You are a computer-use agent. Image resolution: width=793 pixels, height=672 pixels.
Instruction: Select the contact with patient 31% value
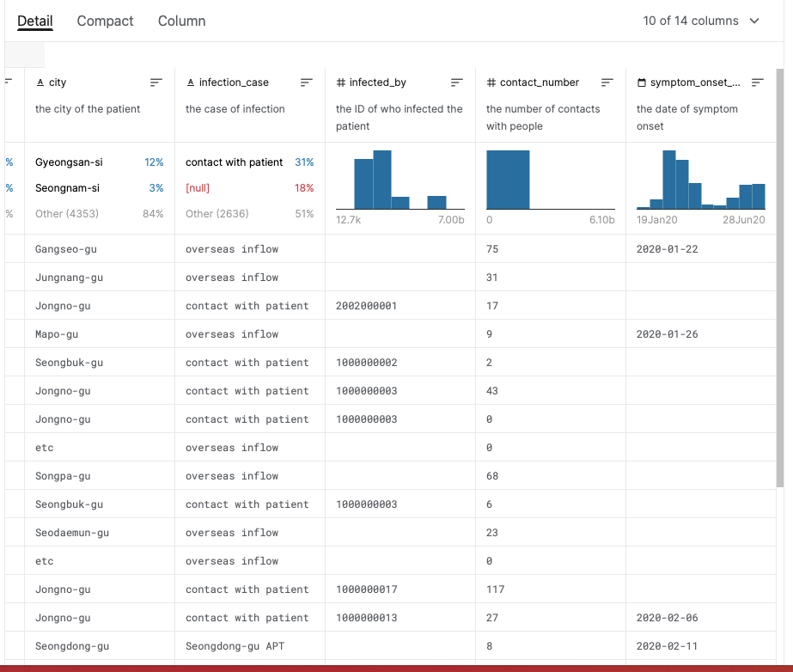pyautogui.click(x=249, y=162)
